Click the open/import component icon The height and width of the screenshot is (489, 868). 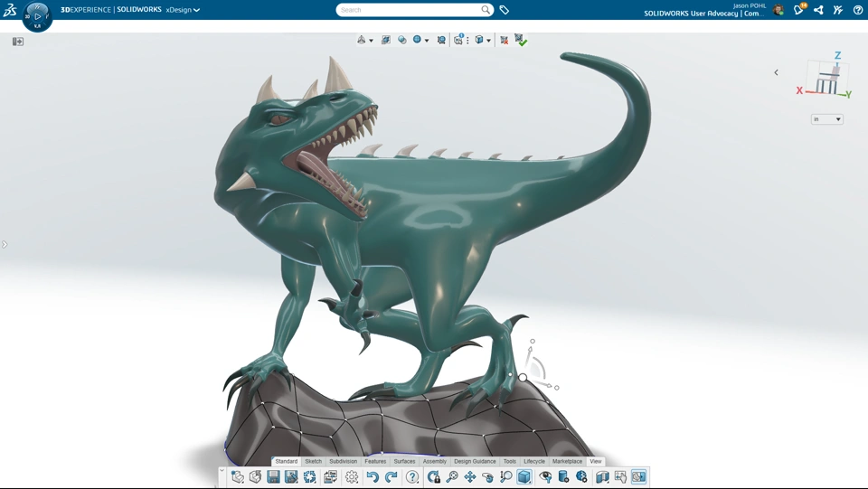point(255,477)
